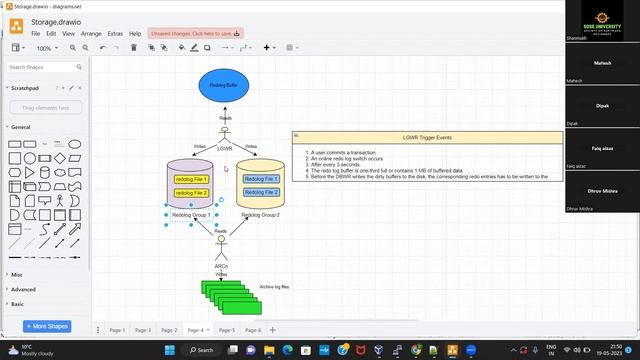Screen dimensions: 640x360
Task: Select the circle shape in General palette
Action: click(x=30, y=158)
